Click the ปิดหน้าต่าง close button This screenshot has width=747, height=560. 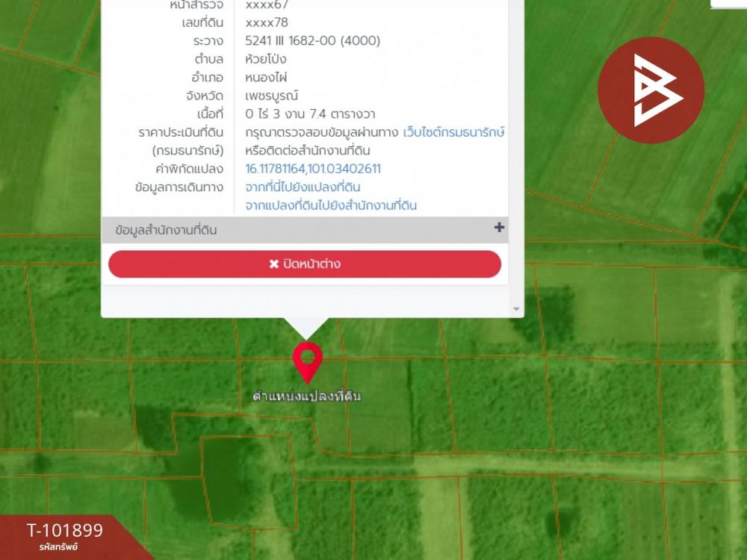click(305, 264)
